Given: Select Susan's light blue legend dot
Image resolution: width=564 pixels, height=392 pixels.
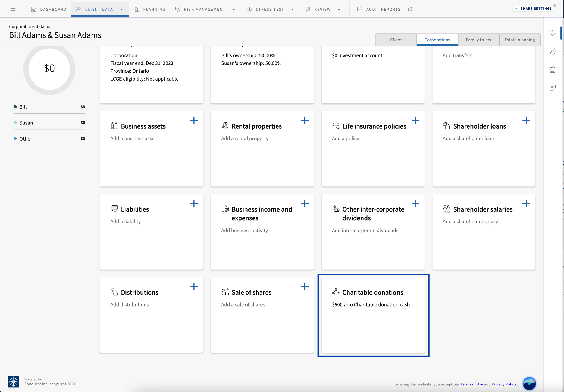Looking at the screenshot, I should point(15,123).
